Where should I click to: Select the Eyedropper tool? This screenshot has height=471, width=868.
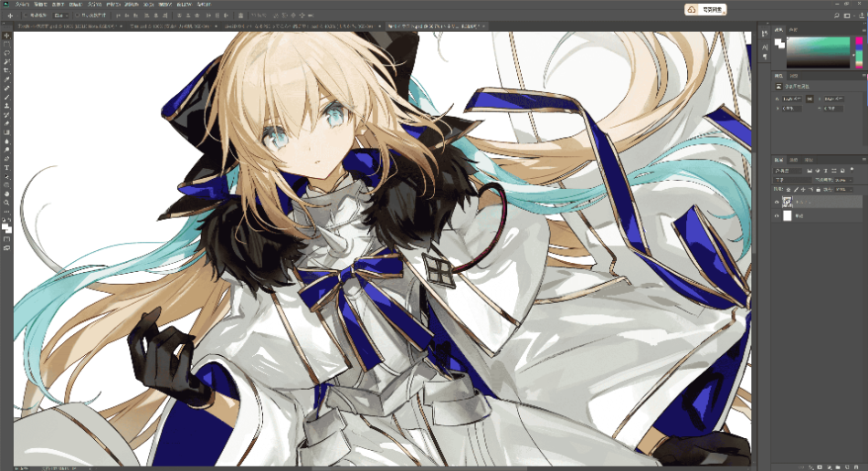[x=6, y=79]
